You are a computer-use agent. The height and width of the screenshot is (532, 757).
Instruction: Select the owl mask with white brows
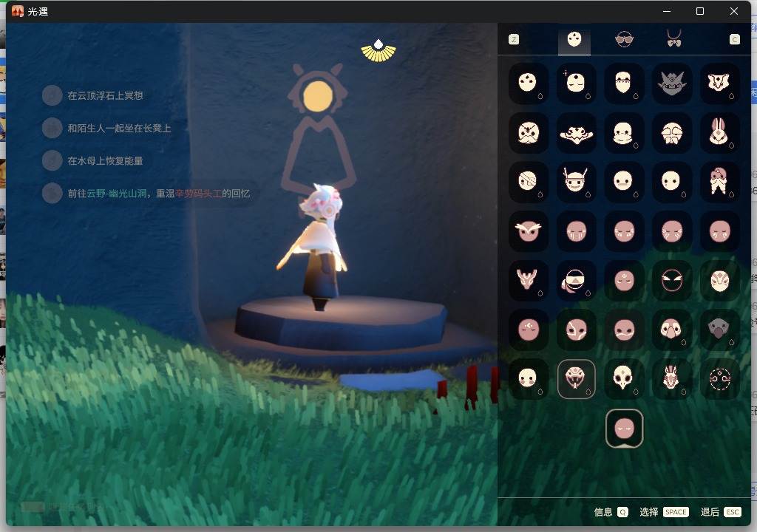pos(528,231)
